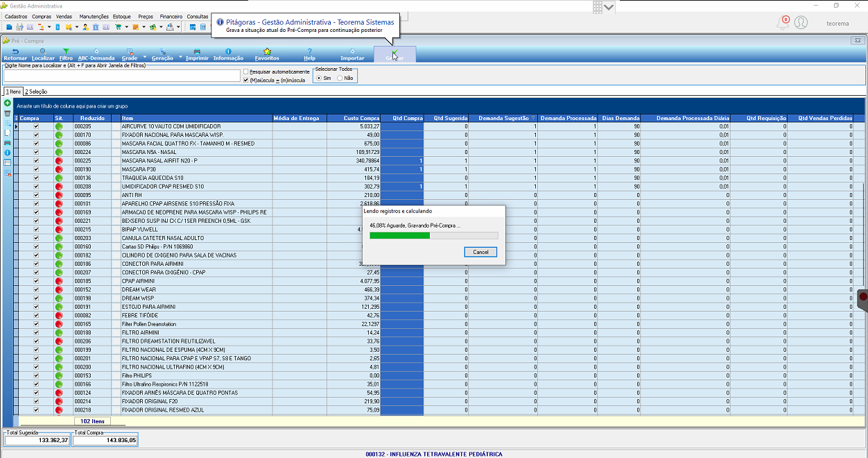Expand the Geração dropdown arrow
This screenshot has height=458, width=868.
(180, 57)
